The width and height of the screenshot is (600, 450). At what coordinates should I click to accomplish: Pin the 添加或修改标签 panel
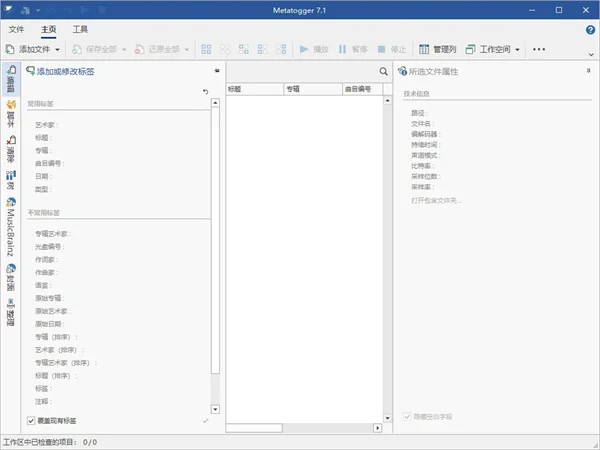217,71
